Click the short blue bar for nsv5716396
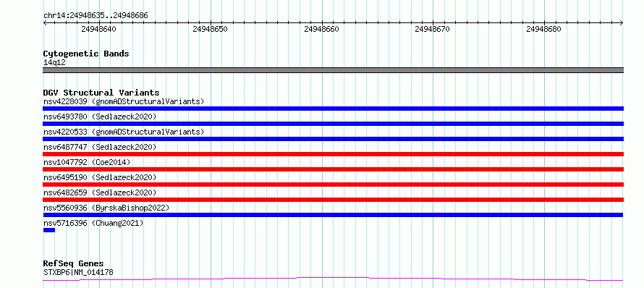Image resolution: width=644 pixels, height=288 pixels. coord(49,230)
